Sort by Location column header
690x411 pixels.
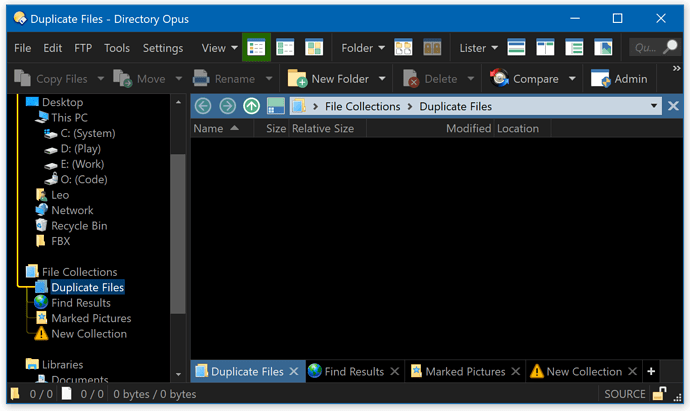[x=522, y=128]
